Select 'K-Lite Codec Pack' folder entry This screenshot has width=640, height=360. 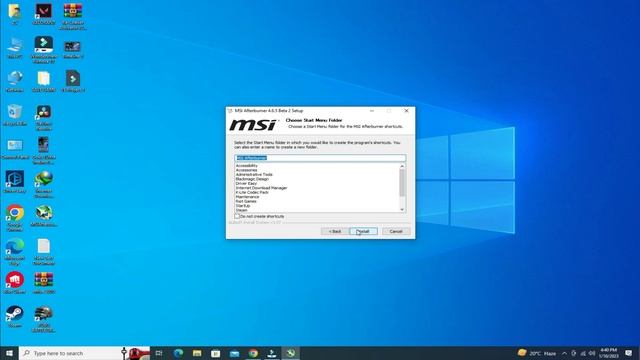pyautogui.click(x=252, y=192)
